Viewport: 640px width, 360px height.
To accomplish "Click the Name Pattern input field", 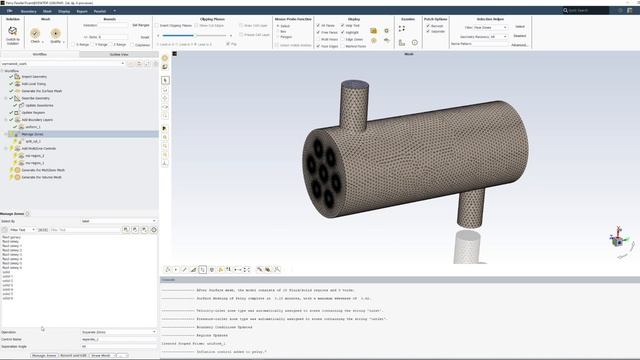I will [491, 44].
